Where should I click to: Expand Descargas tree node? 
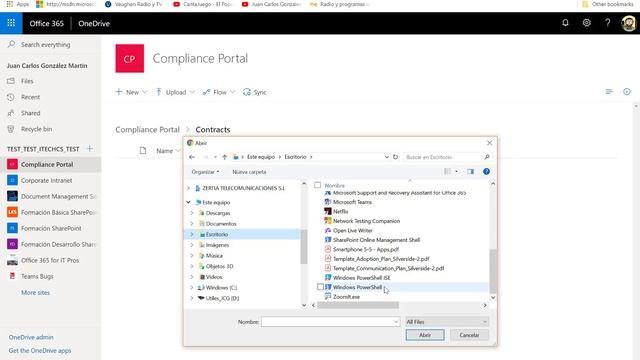tap(192, 213)
